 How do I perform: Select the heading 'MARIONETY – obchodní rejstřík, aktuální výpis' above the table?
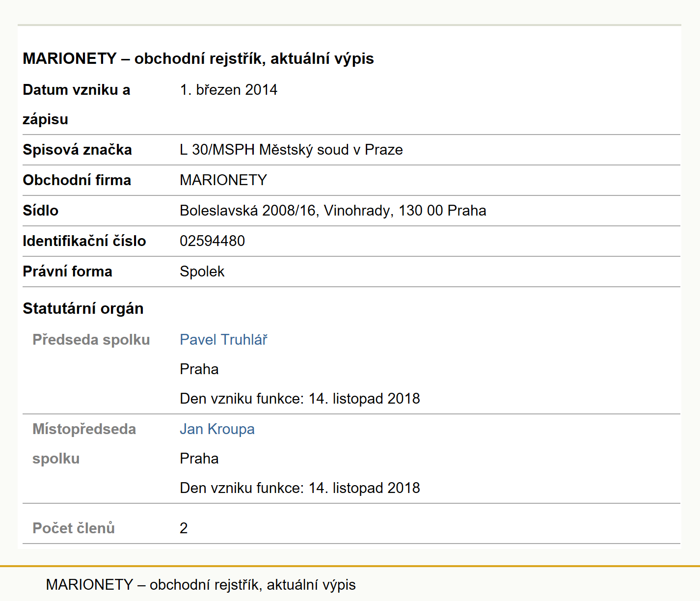[x=198, y=58]
